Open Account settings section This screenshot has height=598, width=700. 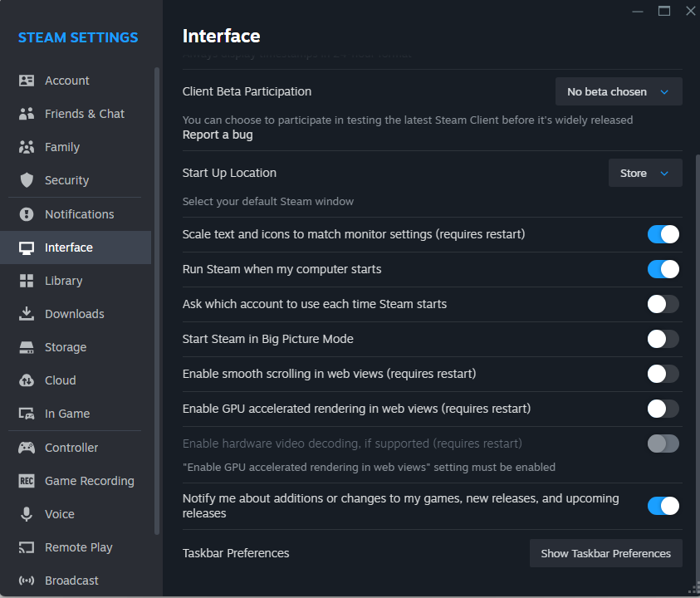76,81
